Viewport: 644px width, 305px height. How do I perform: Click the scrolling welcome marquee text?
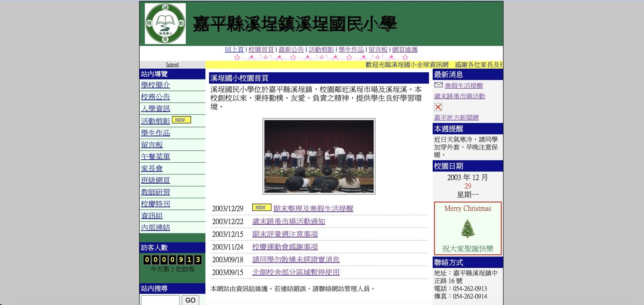pyautogui.click(x=434, y=65)
